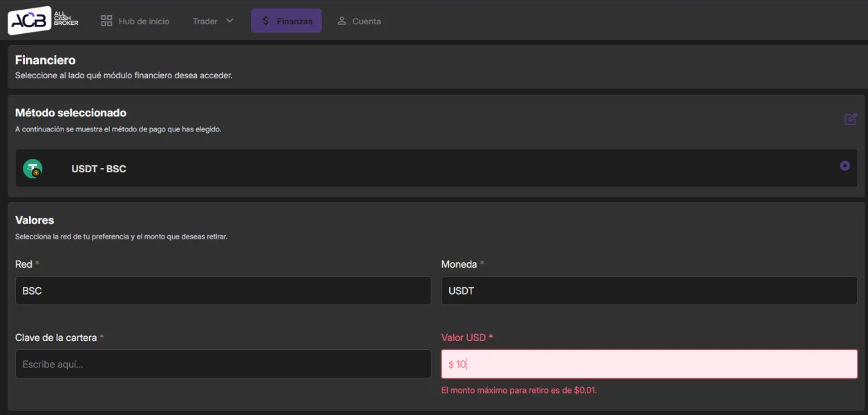
Task: Click the dollar icon in Finanzas
Action: click(266, 21)
